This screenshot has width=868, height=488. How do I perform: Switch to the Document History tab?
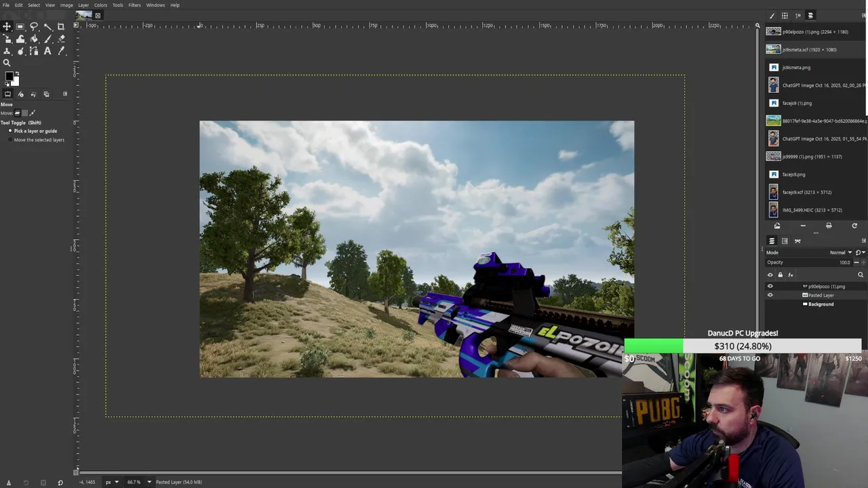point(810,16)
